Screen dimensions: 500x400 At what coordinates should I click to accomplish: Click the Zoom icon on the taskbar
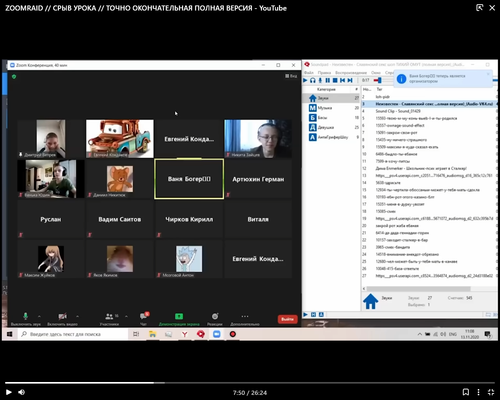[x=217, y=334]
